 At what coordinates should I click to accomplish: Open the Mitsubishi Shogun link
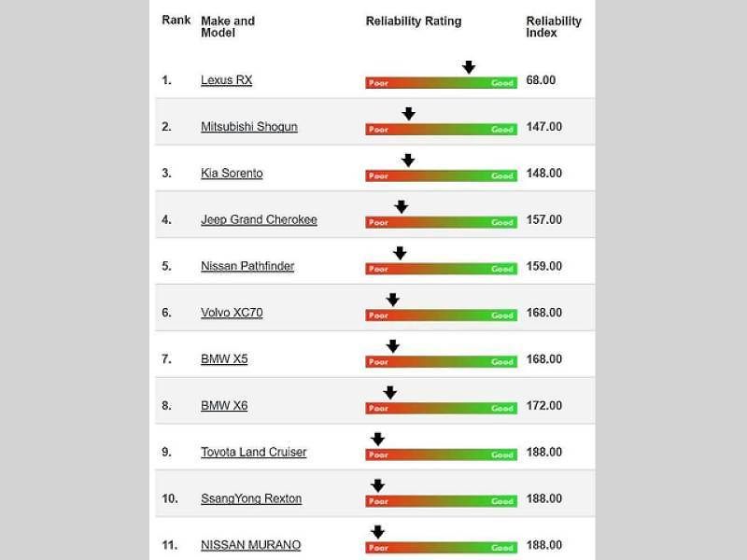coord(249,127)
